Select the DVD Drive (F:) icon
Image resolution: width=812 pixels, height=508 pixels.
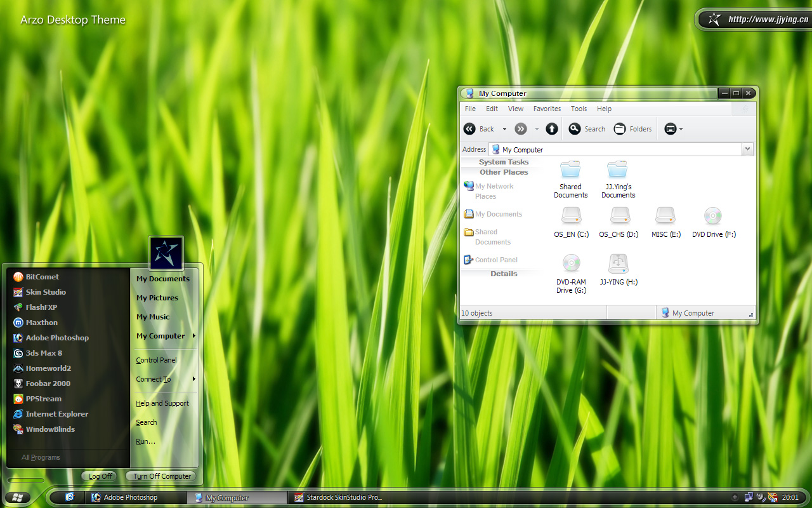click(714, 222)
